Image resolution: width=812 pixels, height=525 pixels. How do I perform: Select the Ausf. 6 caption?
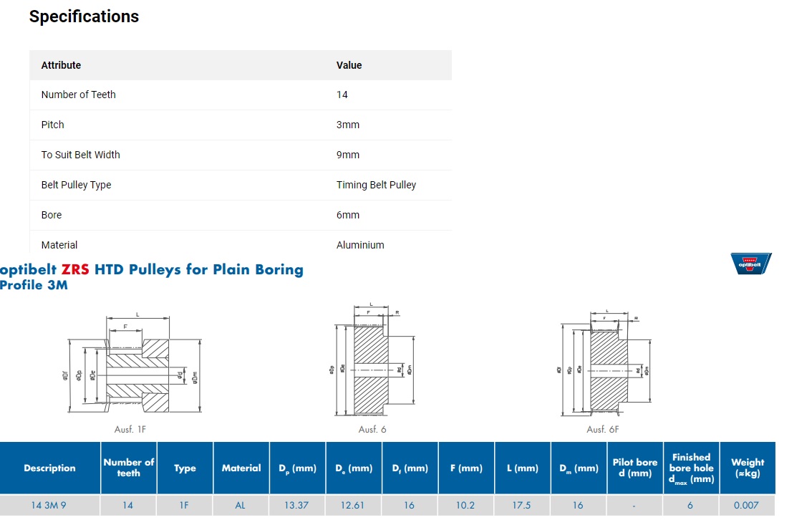(x=372, y=429)
